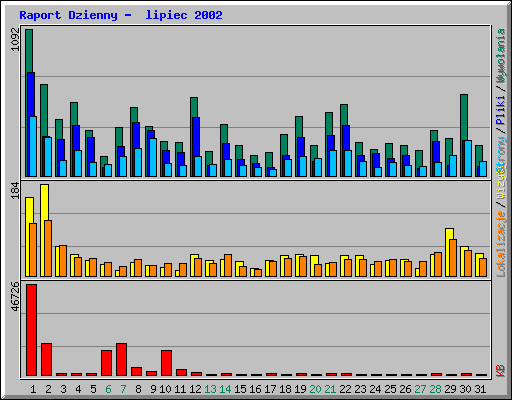Click green weekend day label "14"
Screen dimensions: 512x400
pos(225,389)
